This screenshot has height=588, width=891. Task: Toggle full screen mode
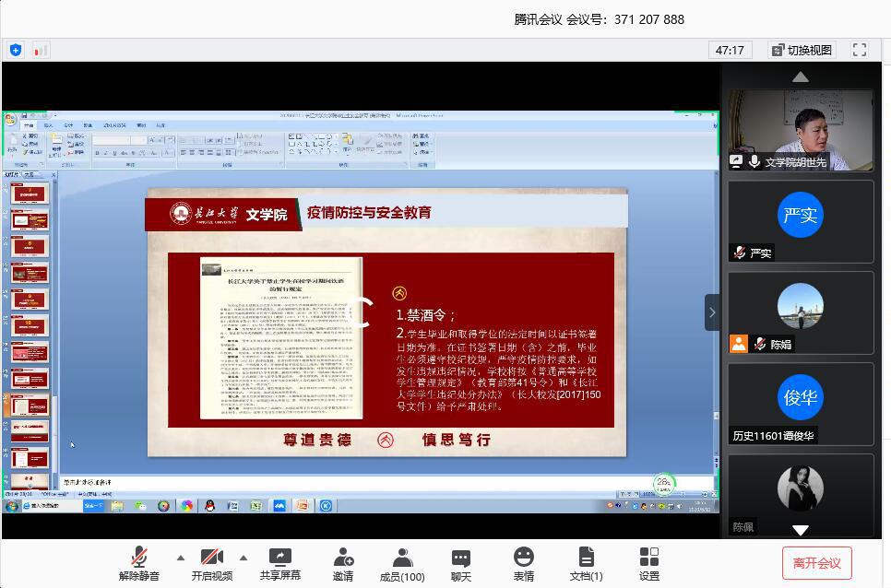point(860,50)
